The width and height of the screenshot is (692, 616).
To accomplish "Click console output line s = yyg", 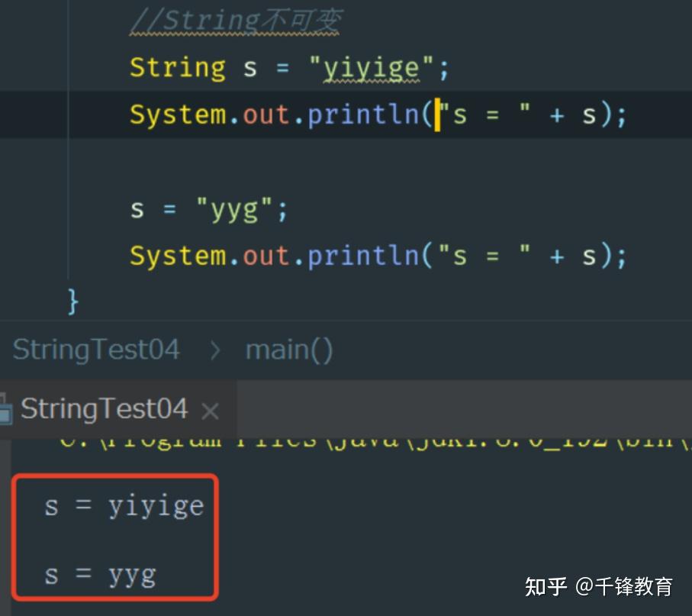I will [x=100, y=576].
